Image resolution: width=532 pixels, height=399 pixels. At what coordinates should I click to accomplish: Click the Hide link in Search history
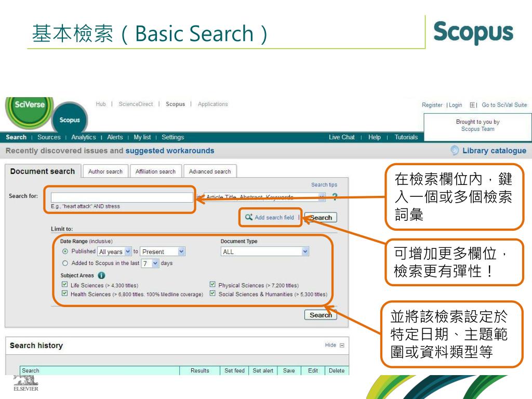pos(330,345)
